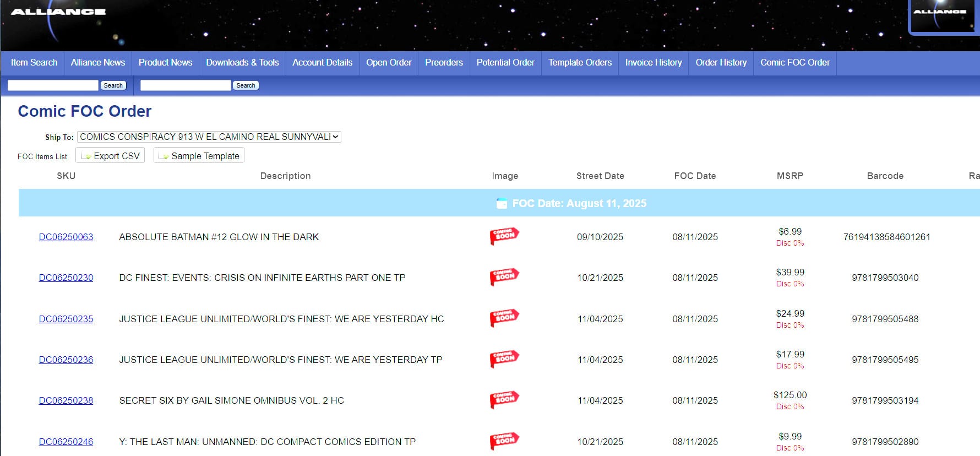Click Coming Soon image for Absolute Batman #12

point(504,236)
